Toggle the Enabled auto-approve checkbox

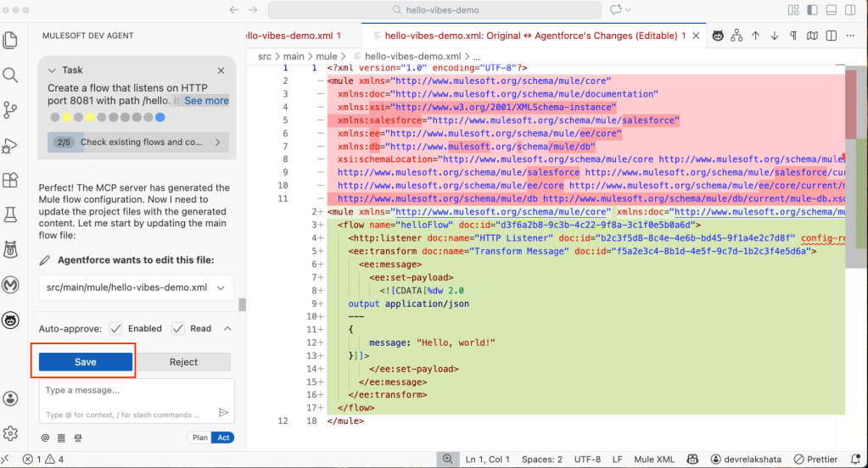(116, 329)
